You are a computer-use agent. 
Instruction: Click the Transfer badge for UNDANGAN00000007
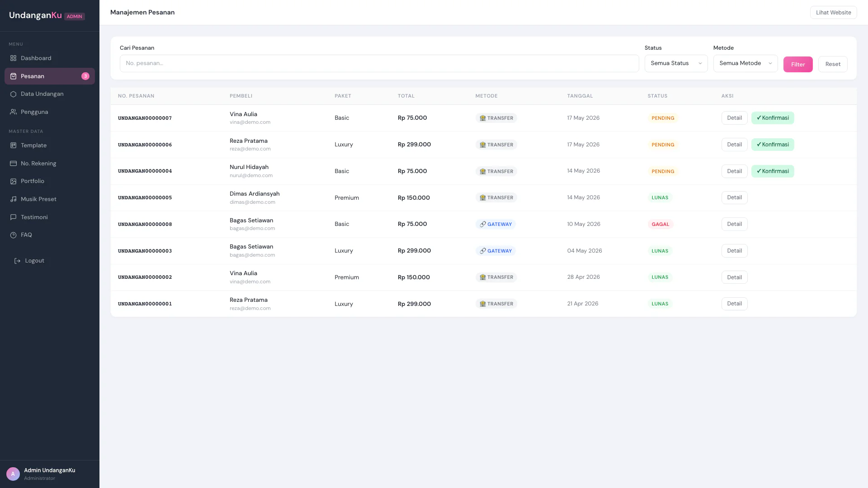click(x=496, y=118)
